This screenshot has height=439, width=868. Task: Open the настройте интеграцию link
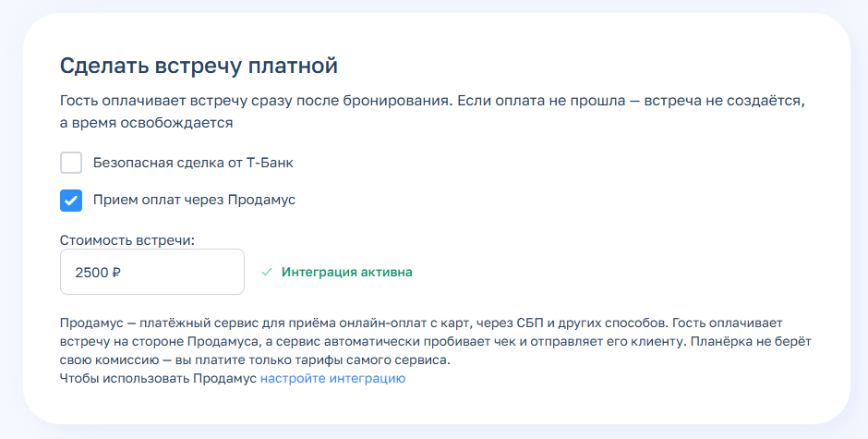332,378
